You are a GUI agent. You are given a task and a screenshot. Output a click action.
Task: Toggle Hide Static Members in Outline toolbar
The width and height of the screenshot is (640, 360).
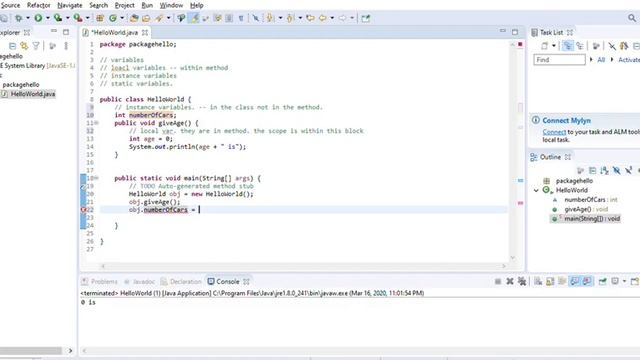(x=628, y=170)
